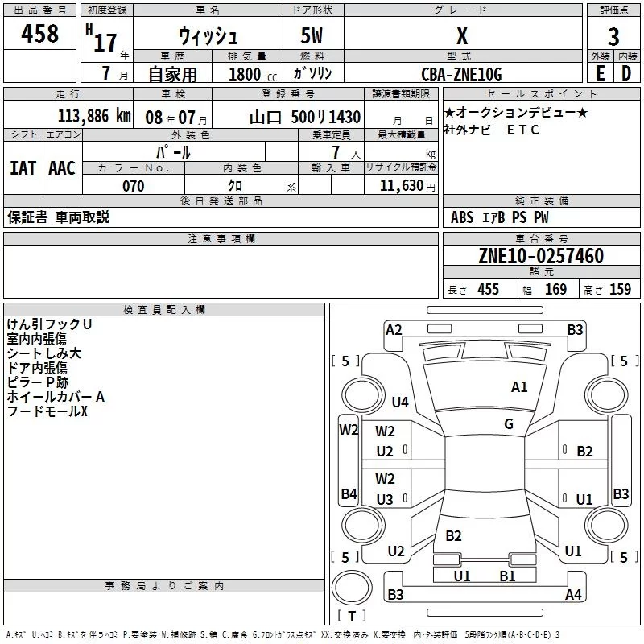Image resolution: width=644 pixels, height=644 pixels.
Task: Click the 注意事項欄 header
Action: (221, 238)
